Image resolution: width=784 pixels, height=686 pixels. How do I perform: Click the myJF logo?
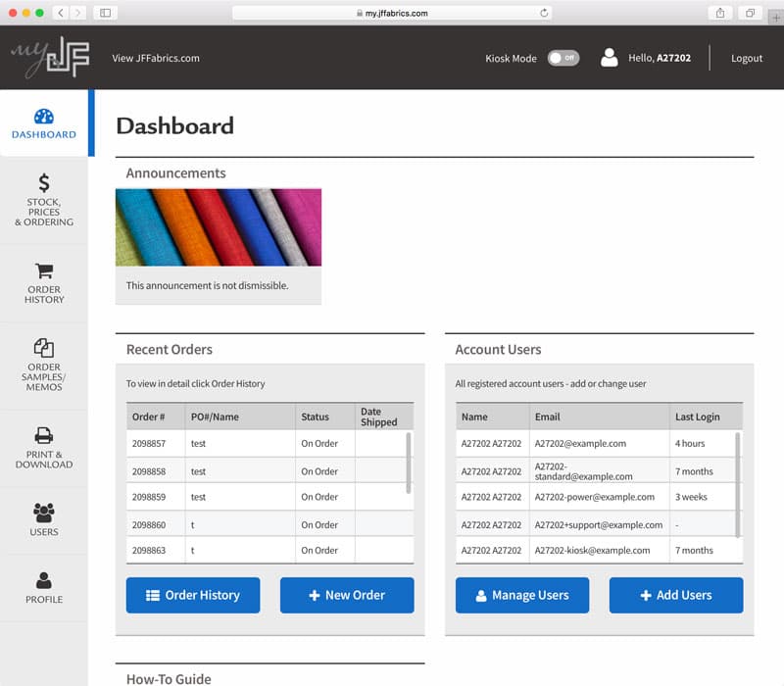[49, 58]
